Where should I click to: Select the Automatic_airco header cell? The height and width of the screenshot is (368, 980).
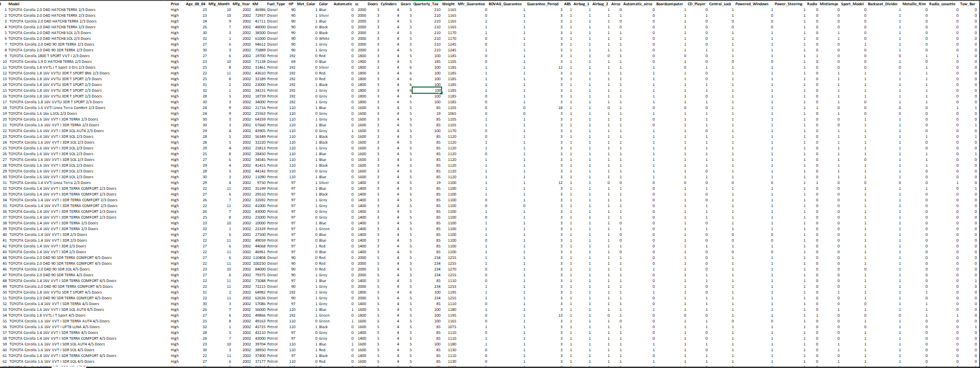tap(637, 4)
